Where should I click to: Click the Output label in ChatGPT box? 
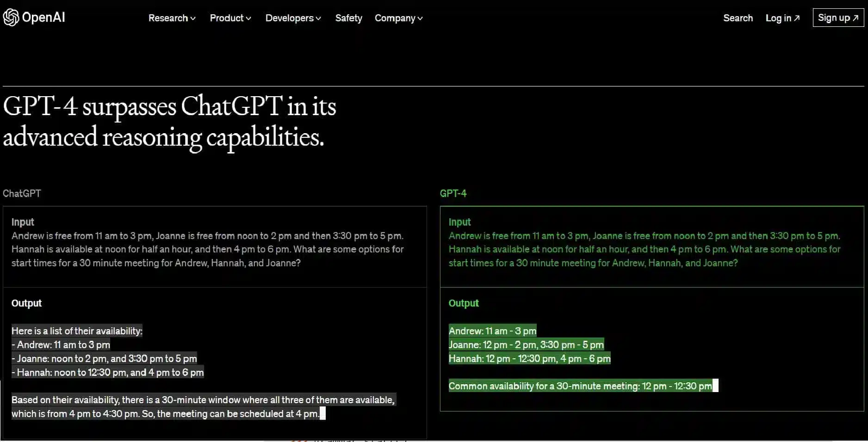(x=26, y=303)
